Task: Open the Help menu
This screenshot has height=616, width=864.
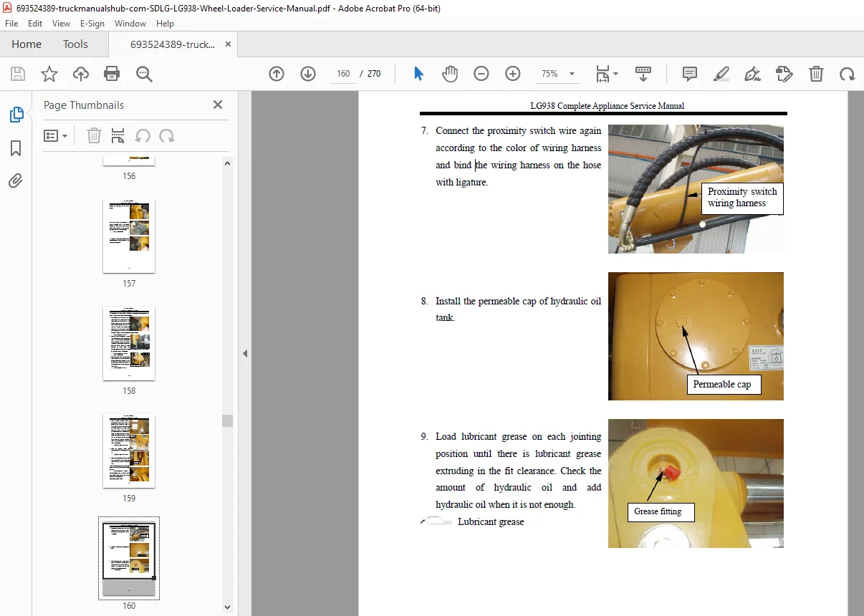Action: [165, 24]
